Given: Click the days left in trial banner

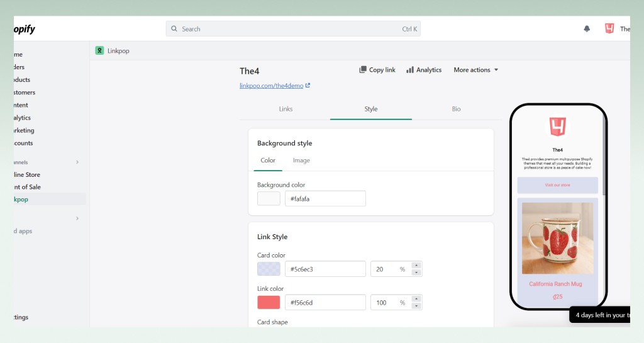Looking at the screenshot, I should 600,315.
